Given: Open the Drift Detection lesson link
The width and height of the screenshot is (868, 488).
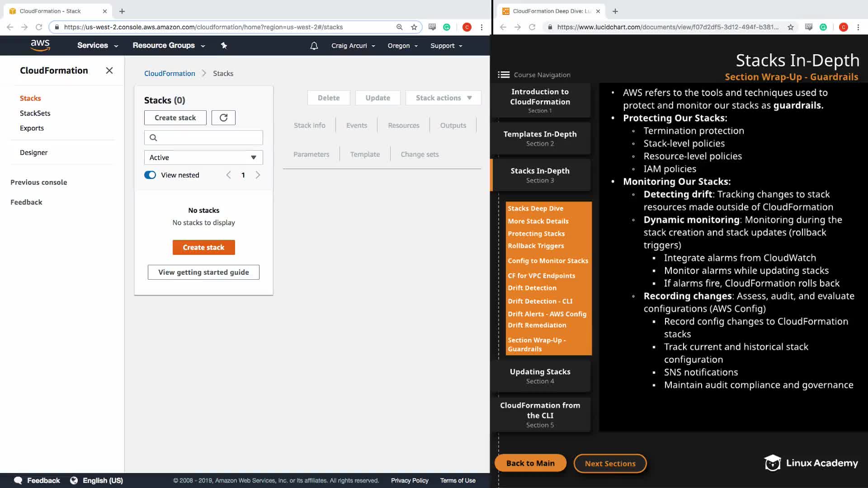Looking at the screenshot, I should pos(532,288).
